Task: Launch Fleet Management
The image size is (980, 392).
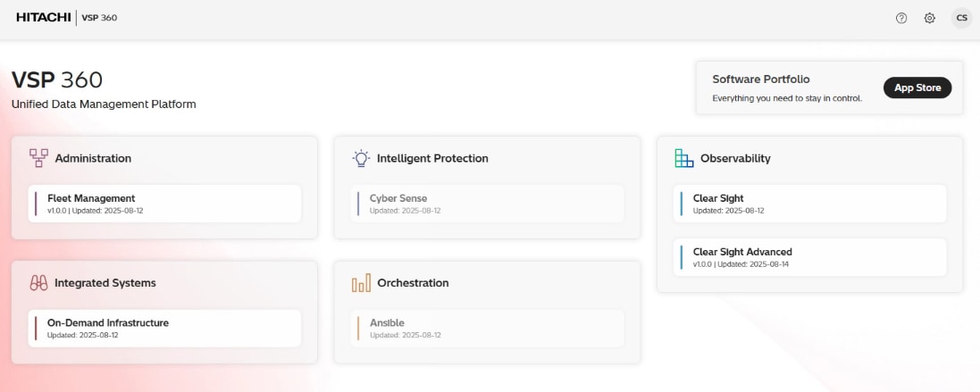Action: point(164,204)
